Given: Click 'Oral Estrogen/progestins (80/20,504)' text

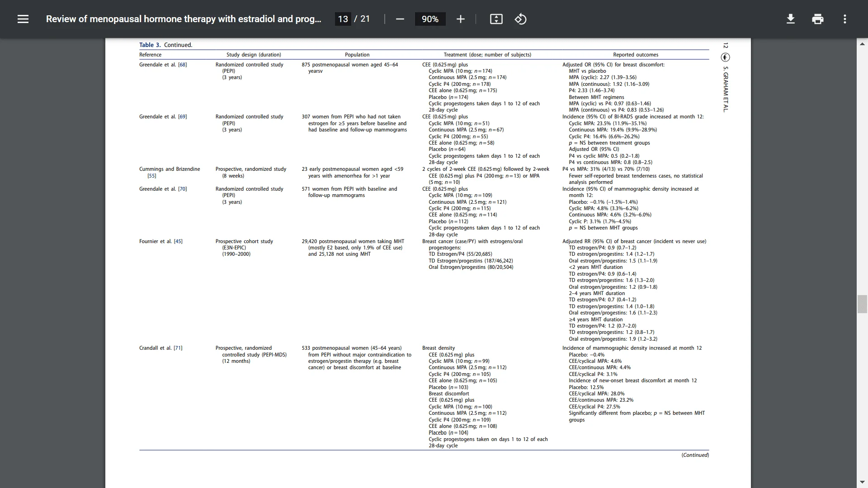Looking at the screenshot, I should click(x=471, y=267).
